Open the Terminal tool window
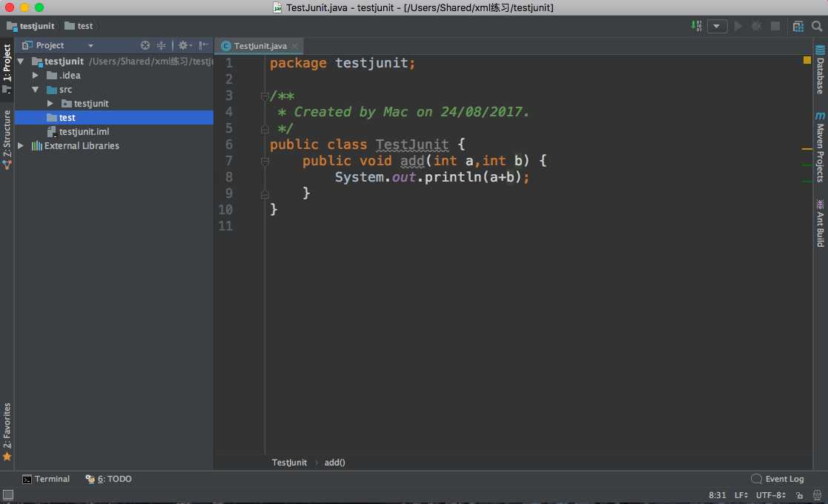 click(x=46, y=480)
